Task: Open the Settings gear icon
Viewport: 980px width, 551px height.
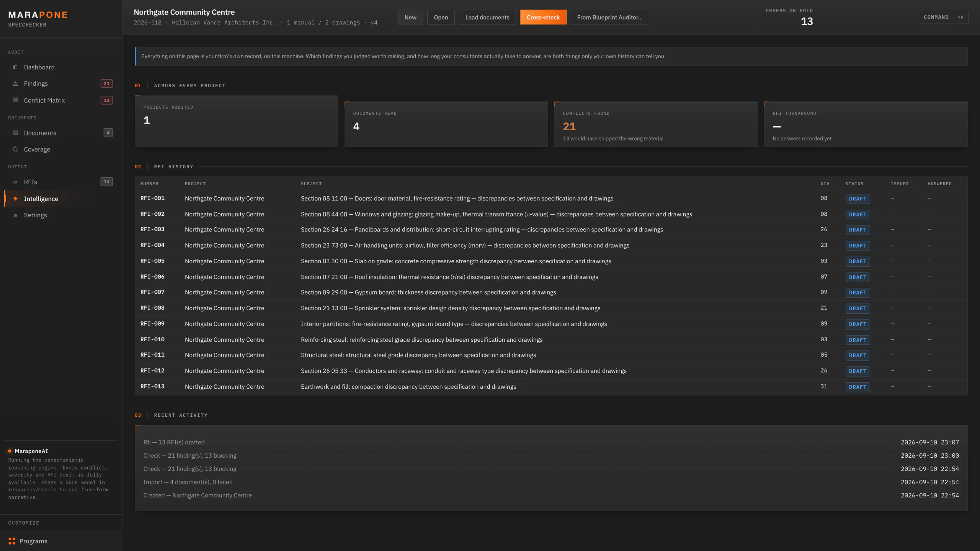Action: [x=15, y=215]
